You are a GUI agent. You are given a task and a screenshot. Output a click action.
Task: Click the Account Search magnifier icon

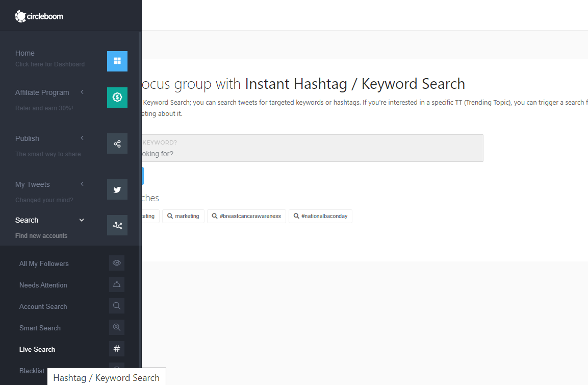117,306
